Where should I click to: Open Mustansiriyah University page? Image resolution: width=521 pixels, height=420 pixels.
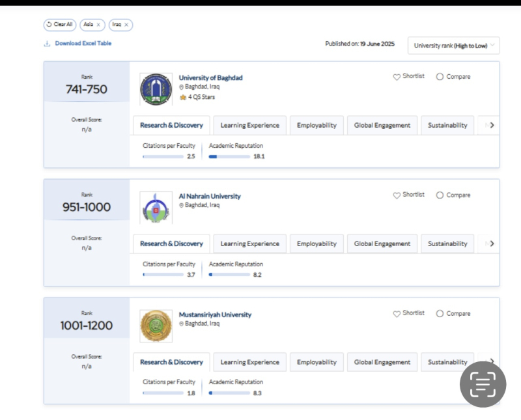pyautogui.click(x=215, y=315)
